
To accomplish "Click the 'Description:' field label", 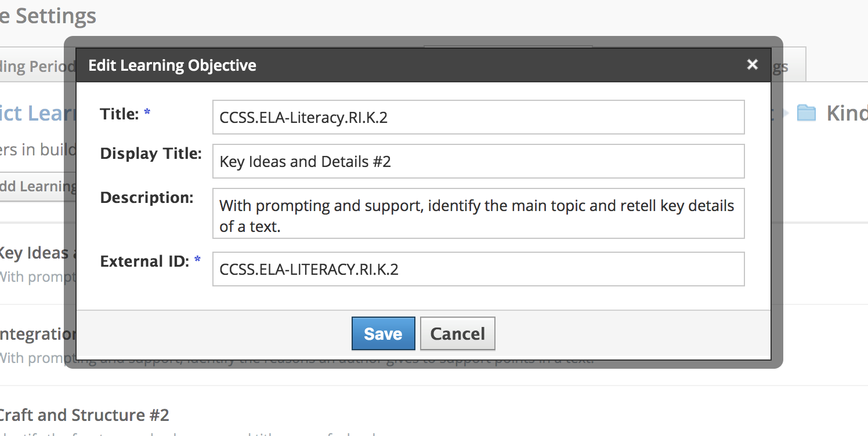I will 146,198.
